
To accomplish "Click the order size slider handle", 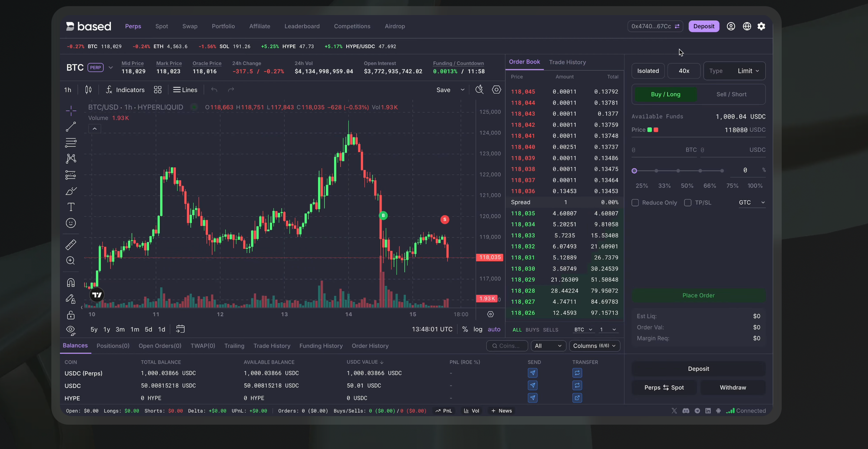I will pos(634,171).
